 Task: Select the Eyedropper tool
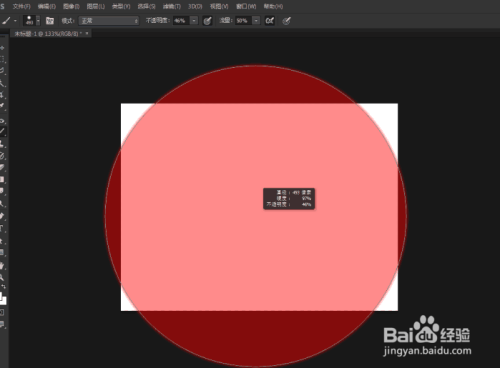point(2,106)
